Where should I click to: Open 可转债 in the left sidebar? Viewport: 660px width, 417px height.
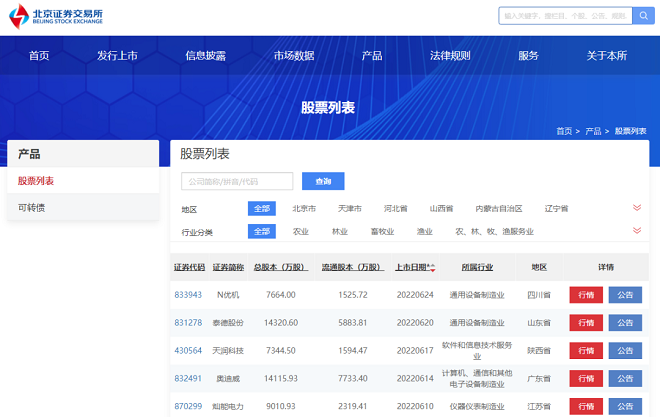click(32, 207)
